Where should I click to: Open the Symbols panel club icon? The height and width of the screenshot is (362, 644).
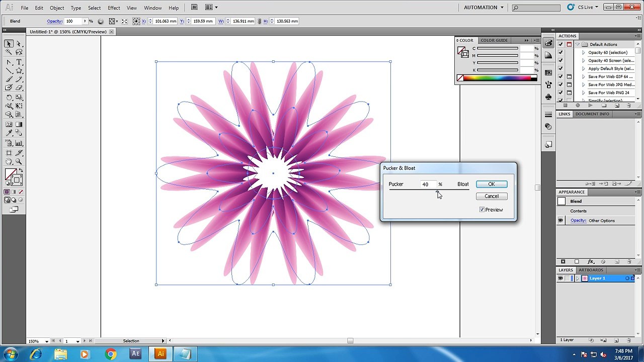click(x=548, y=97)
